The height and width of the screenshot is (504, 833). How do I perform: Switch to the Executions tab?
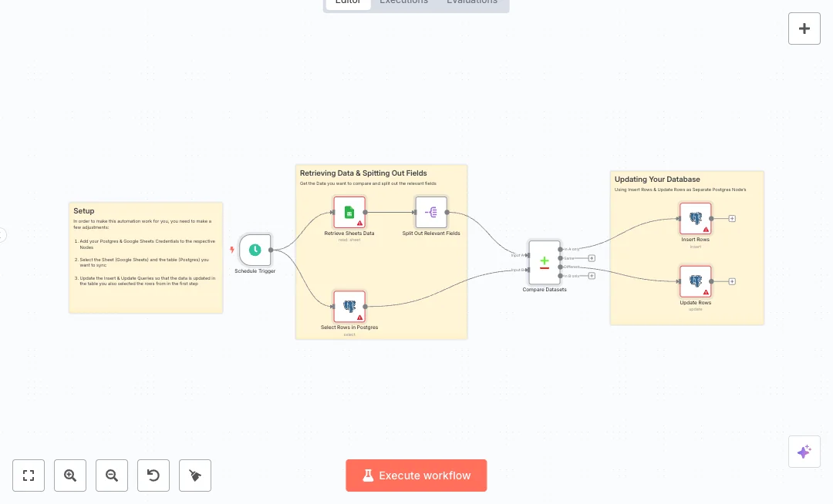click(403, 2)
